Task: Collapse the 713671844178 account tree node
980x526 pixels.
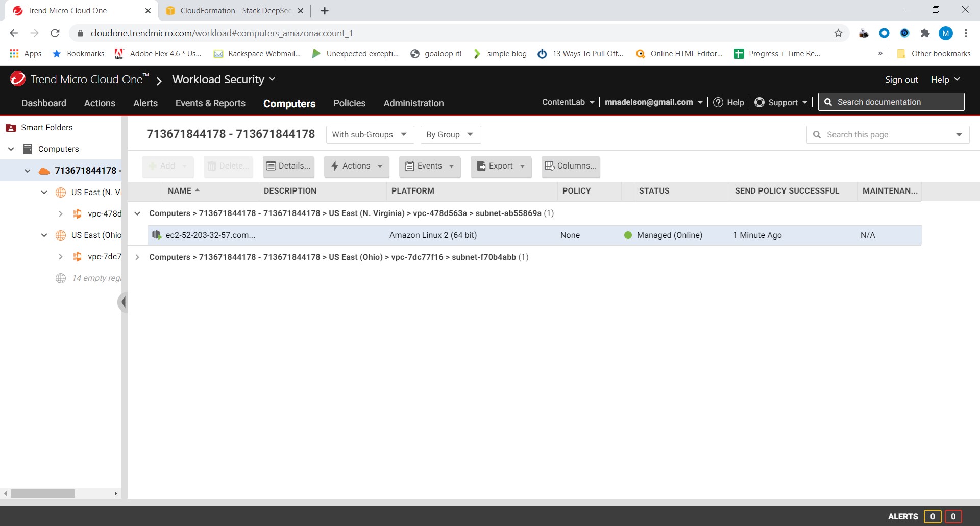Action: click(x=28, y=171)
